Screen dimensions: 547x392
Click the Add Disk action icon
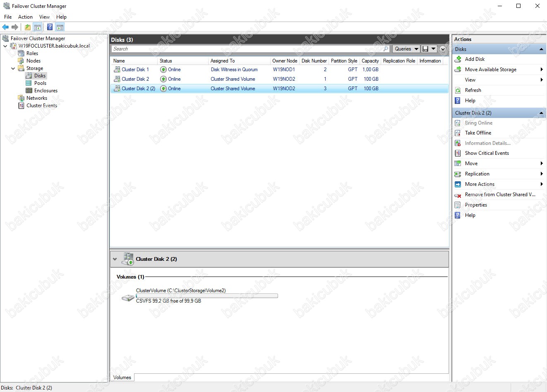[x=458, y=59]
